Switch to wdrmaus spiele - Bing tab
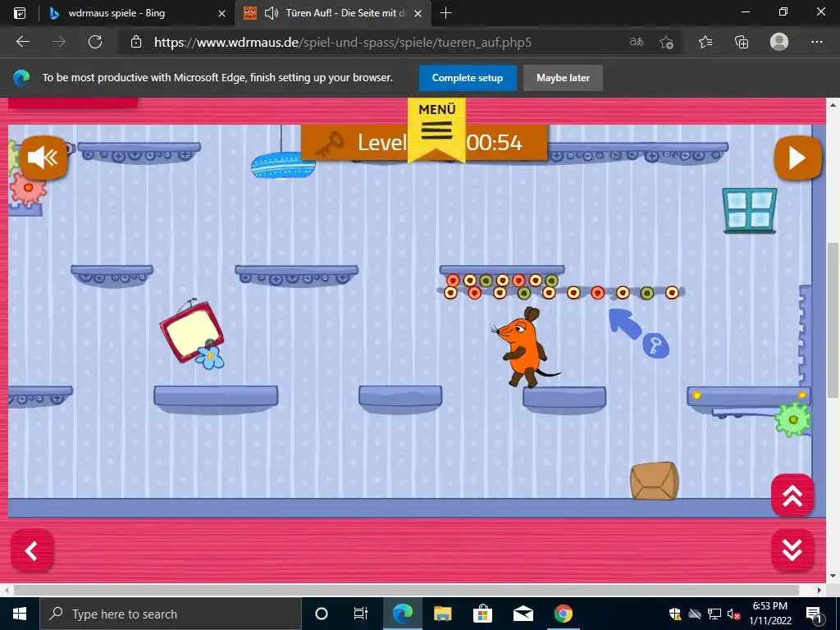 pyautogui.click(x=137, y=13)
